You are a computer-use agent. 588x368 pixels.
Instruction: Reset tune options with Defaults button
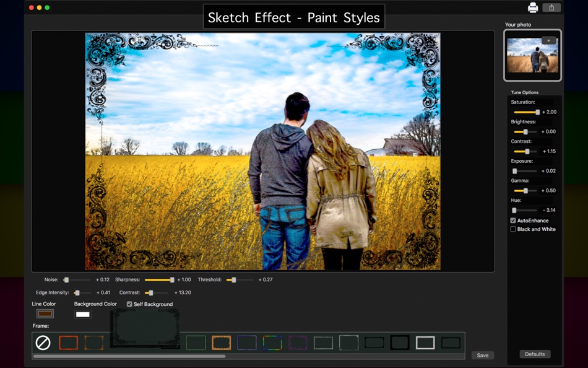pyautogui.click(x=535, y=354)
